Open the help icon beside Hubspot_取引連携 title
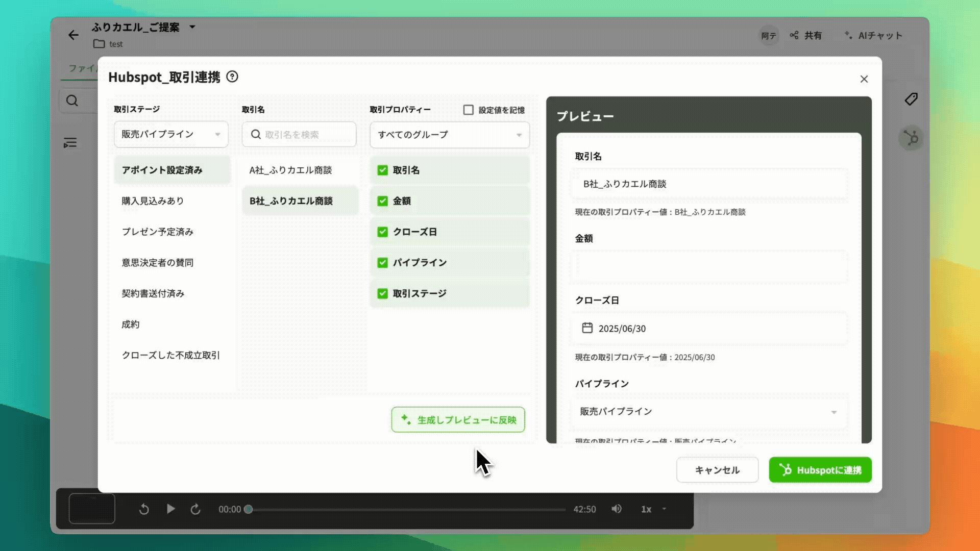This screenshot has width=980, height=551. click(233, 77)
